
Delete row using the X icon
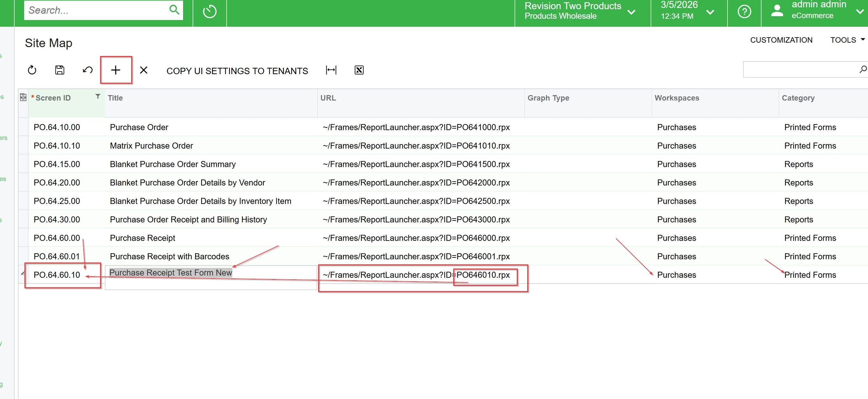click(144, 70)
